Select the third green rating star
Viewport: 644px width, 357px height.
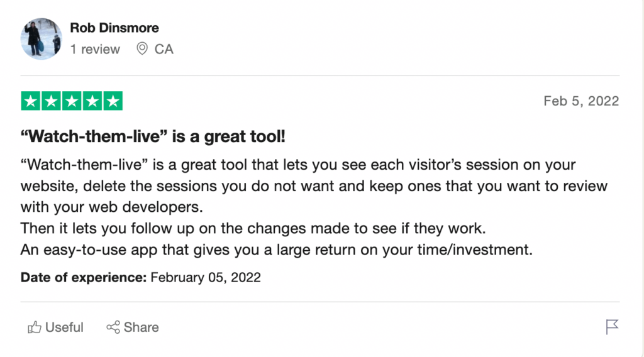coord(72,101)
